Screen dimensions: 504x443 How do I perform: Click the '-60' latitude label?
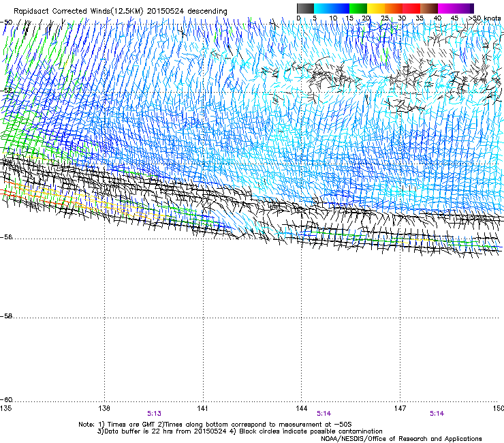[6, 400]
